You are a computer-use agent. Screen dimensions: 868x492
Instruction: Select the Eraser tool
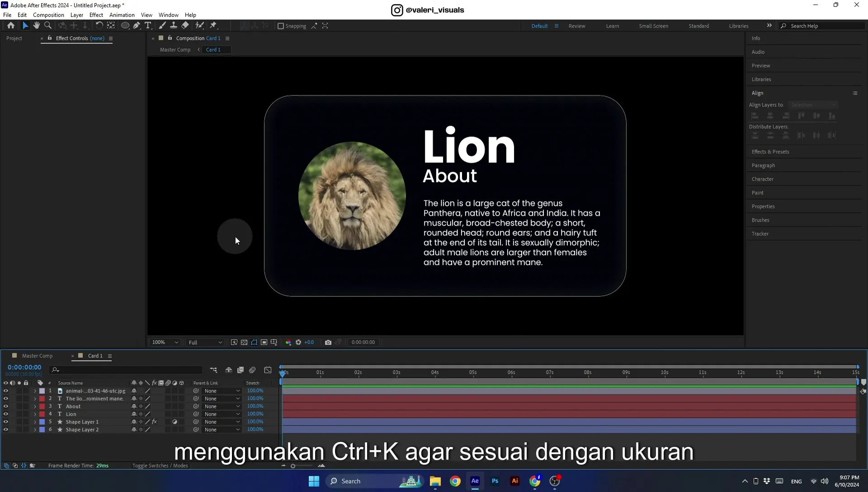[185, 26]
